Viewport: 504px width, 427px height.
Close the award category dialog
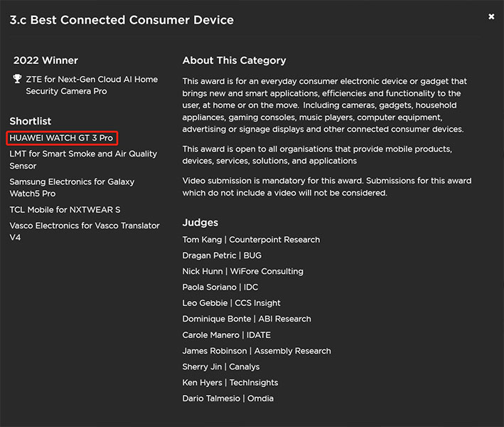[x=491, y=16]
